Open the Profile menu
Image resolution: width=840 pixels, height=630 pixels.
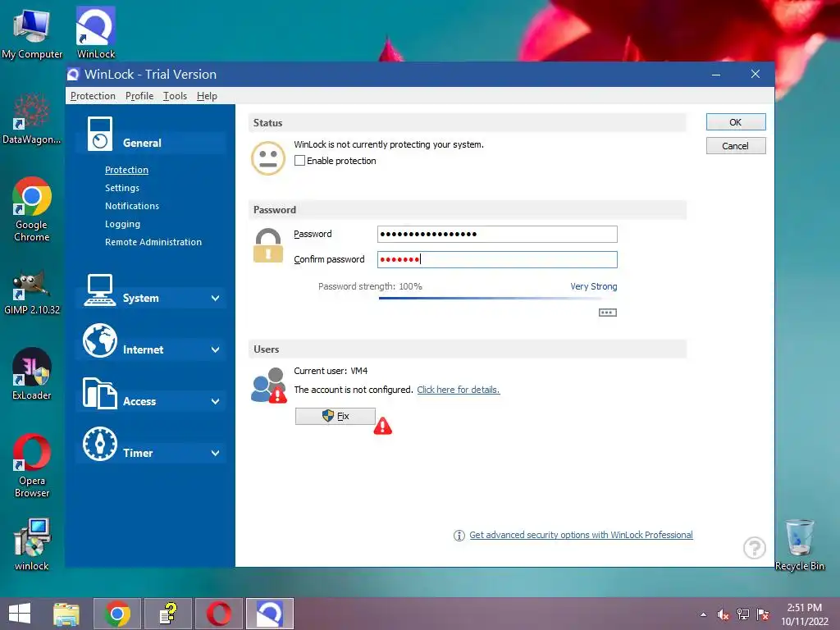click(x=139, y=96)
